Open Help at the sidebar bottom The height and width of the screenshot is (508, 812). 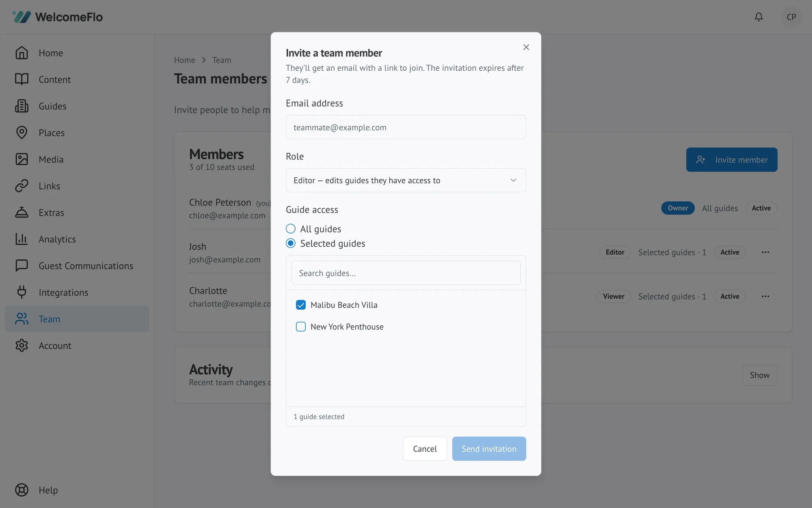tap(77, 490)
